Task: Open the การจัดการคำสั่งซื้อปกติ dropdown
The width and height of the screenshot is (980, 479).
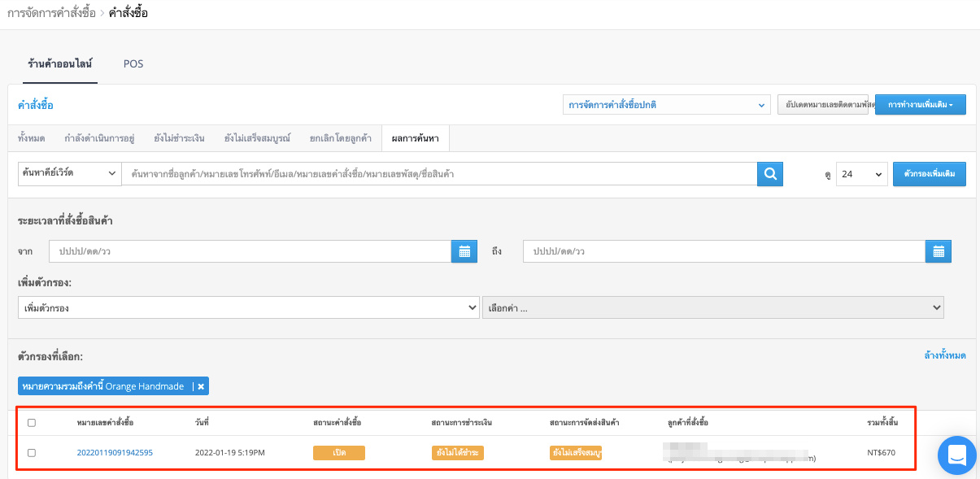Action: [667, 105]
